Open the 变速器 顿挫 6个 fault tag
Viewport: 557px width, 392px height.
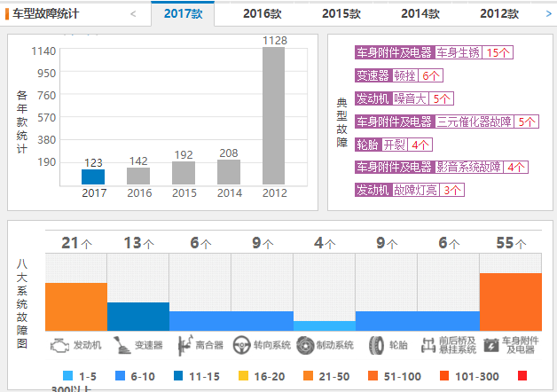coord(399,75)
